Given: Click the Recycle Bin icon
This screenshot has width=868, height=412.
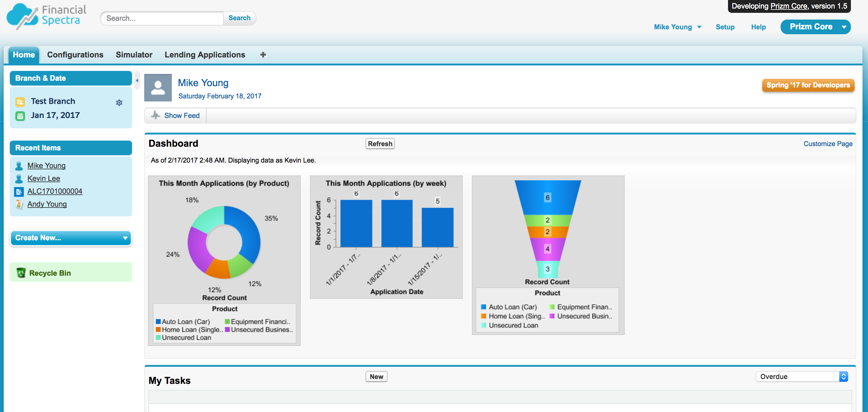Looking at the screenshot, I should (x=21, y=273).
